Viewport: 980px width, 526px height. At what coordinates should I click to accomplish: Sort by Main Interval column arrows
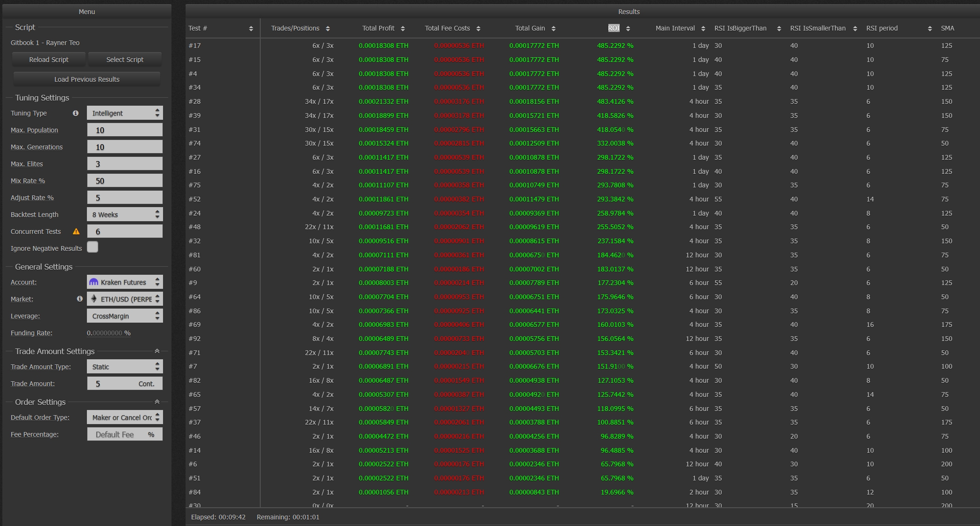click(703, 29)
